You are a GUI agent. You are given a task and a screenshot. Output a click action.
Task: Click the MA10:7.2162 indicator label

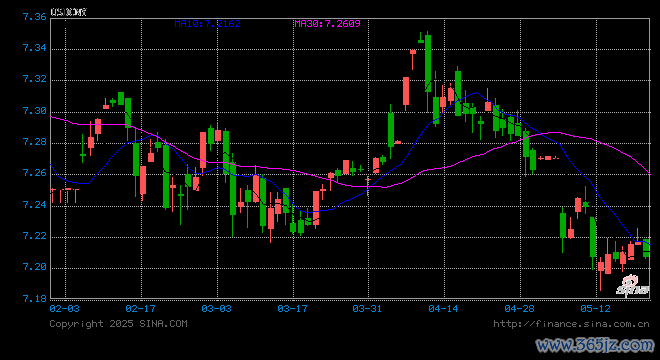(208, 24)
